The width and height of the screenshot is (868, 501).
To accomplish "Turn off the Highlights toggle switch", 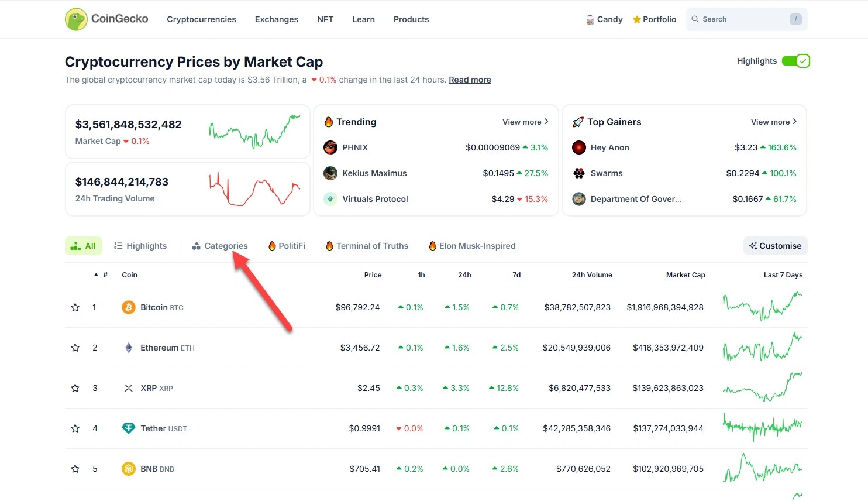I will pyautogui.click(x=795, y=61).
